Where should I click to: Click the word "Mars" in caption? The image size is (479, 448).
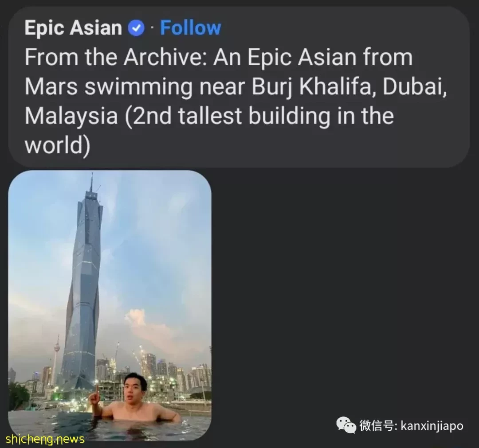tap(51, 86)
